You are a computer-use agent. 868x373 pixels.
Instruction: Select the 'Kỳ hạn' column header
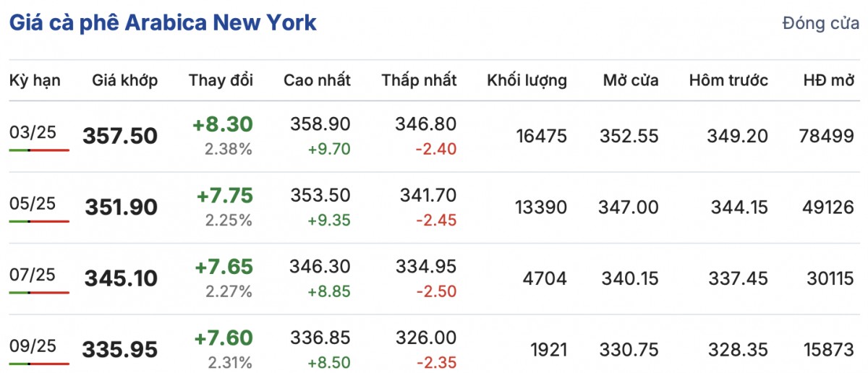coord(35,80)
